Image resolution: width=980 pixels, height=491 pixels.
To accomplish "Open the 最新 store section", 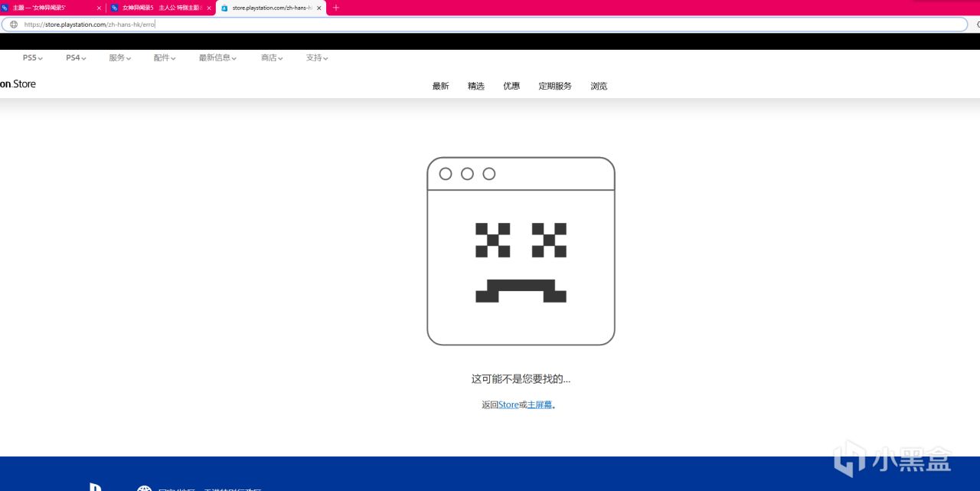I will pos(440,86).
